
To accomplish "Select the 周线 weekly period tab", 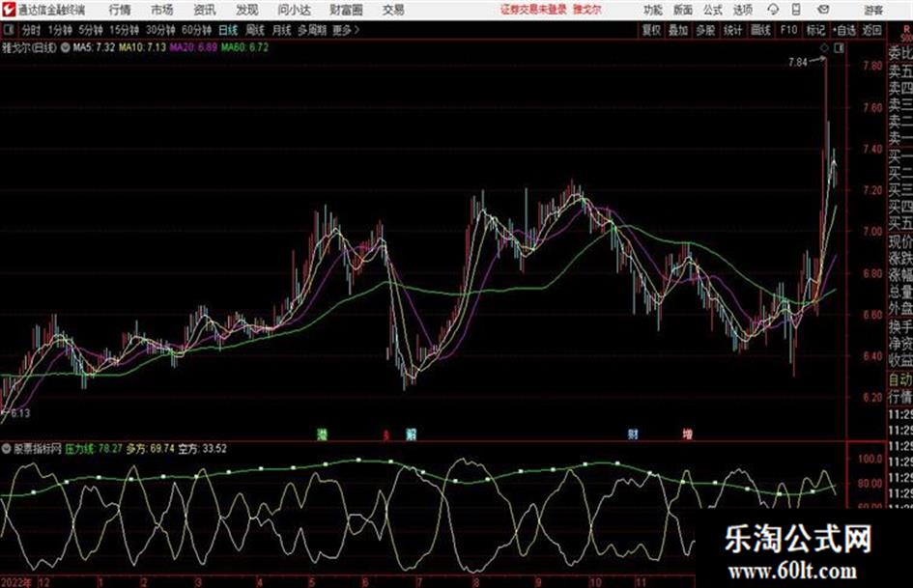I will click(255, 30).
